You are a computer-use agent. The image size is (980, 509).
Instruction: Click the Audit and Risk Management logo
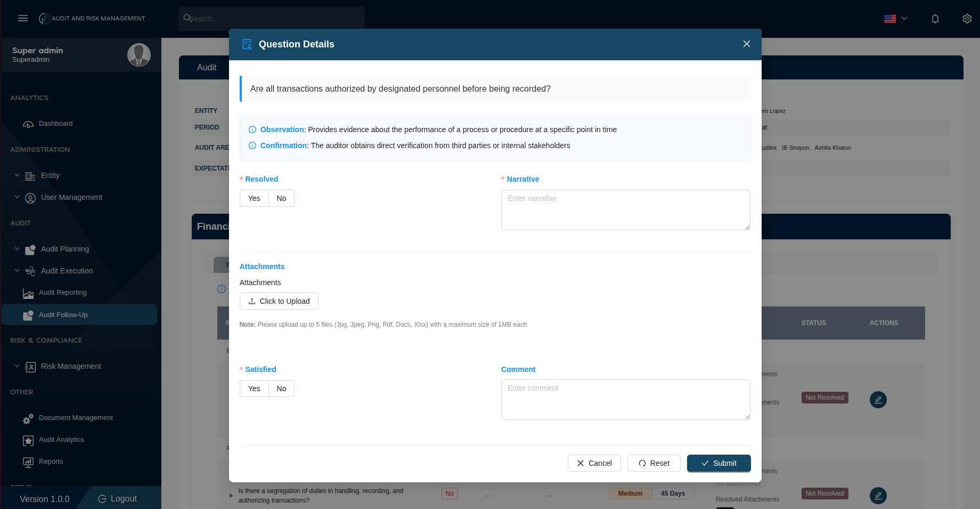click(x=92, y=18)
